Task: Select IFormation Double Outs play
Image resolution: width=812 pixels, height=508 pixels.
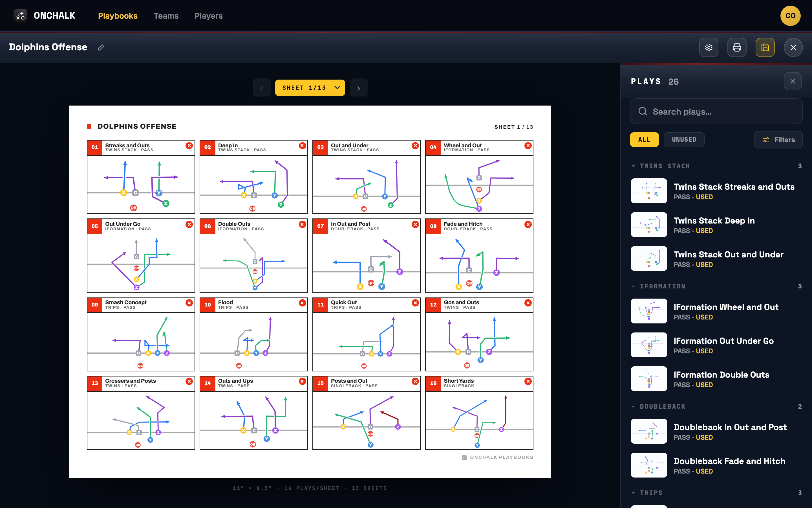Action: coord(716,379)
